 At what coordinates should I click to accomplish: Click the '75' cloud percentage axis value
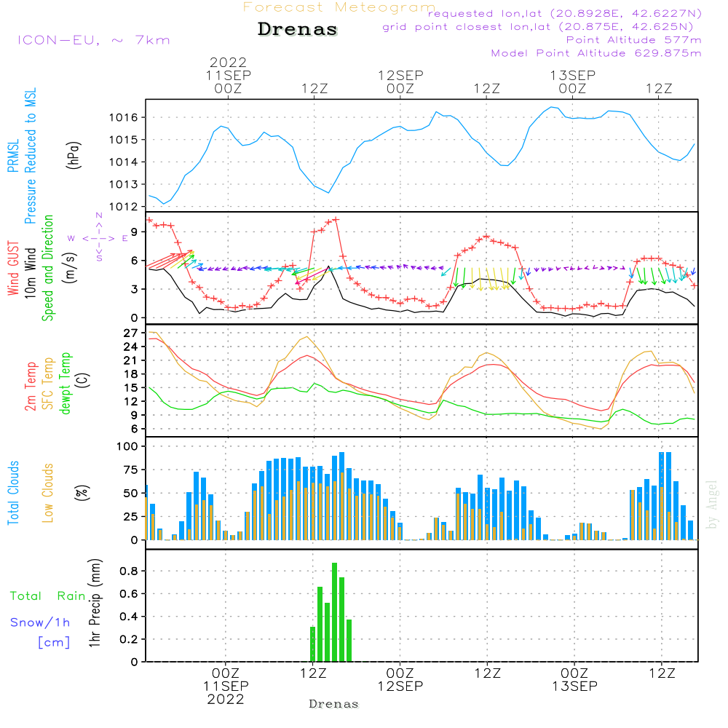131,470
